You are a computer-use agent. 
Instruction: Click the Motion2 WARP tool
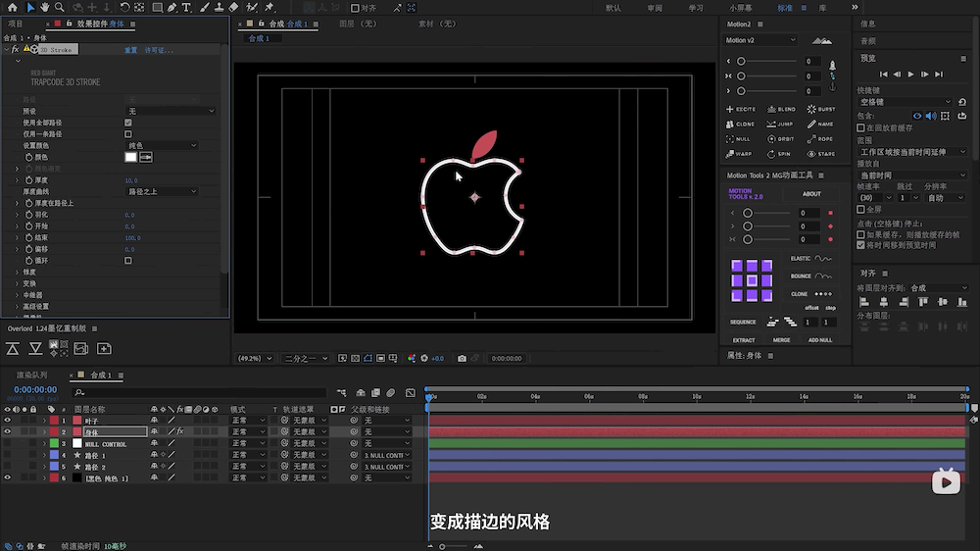click(741, 154)
